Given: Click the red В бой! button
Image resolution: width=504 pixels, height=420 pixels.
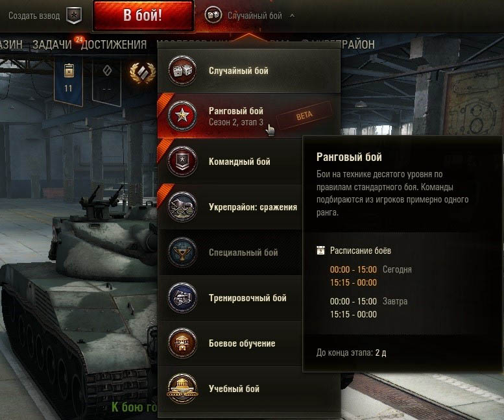Looking at the screenshot, I should 143,16.
